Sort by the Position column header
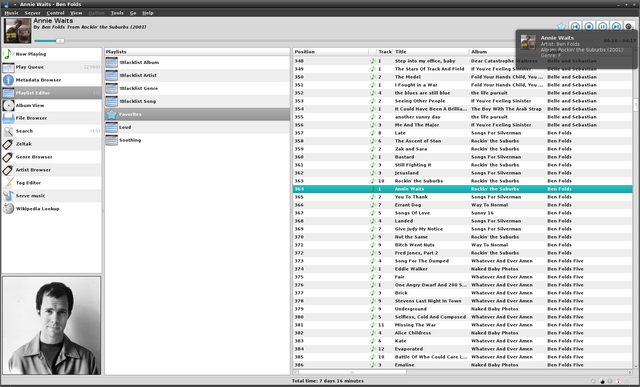This screenshot has width=640, height=387. (x=331, y=52)
